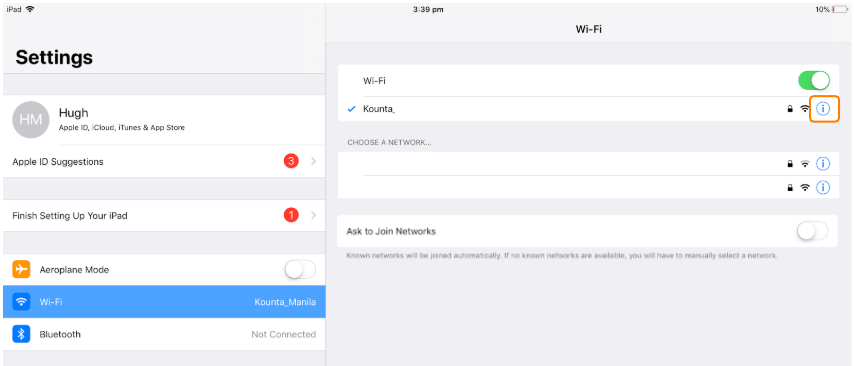Tap Apple ID, iCloud, iTunes & App Store subtitle
Viewport: 854px width, 366px height.
(x=121, y=127)
